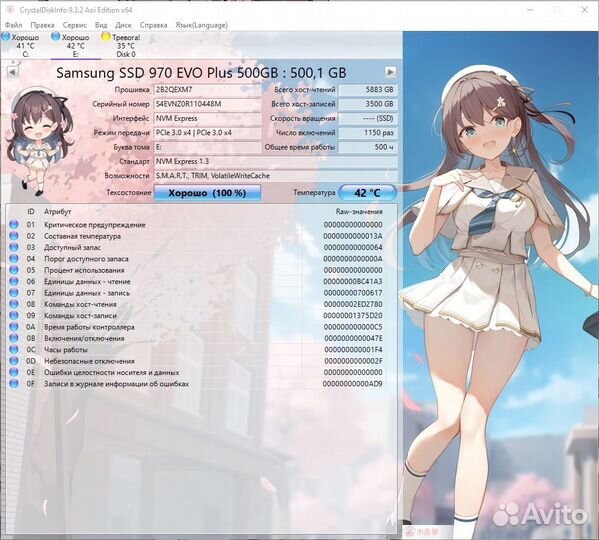Click status orb for Процент использования
This screenshot has width=599, height=540.
tap(14, 270)
